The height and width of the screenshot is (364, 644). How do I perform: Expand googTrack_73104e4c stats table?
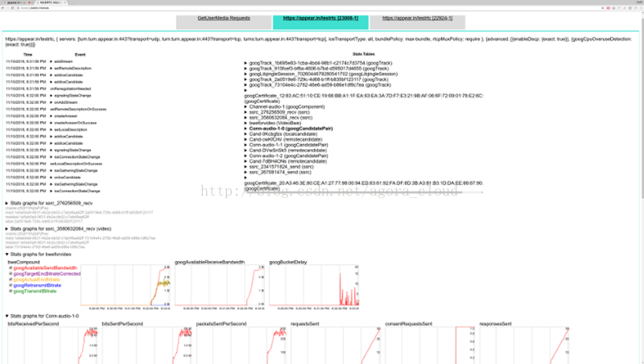pos(246,85)
